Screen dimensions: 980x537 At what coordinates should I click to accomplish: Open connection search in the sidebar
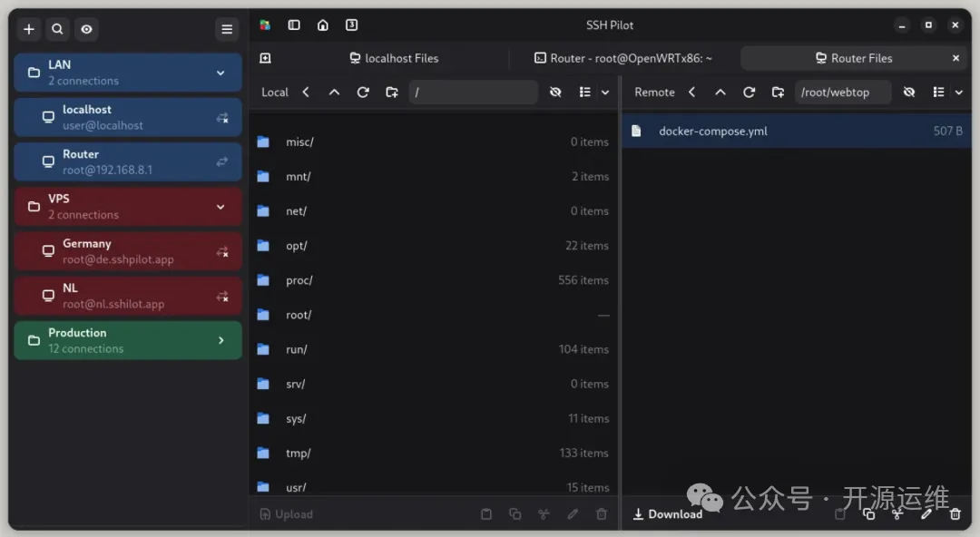(x=57, y=29)
